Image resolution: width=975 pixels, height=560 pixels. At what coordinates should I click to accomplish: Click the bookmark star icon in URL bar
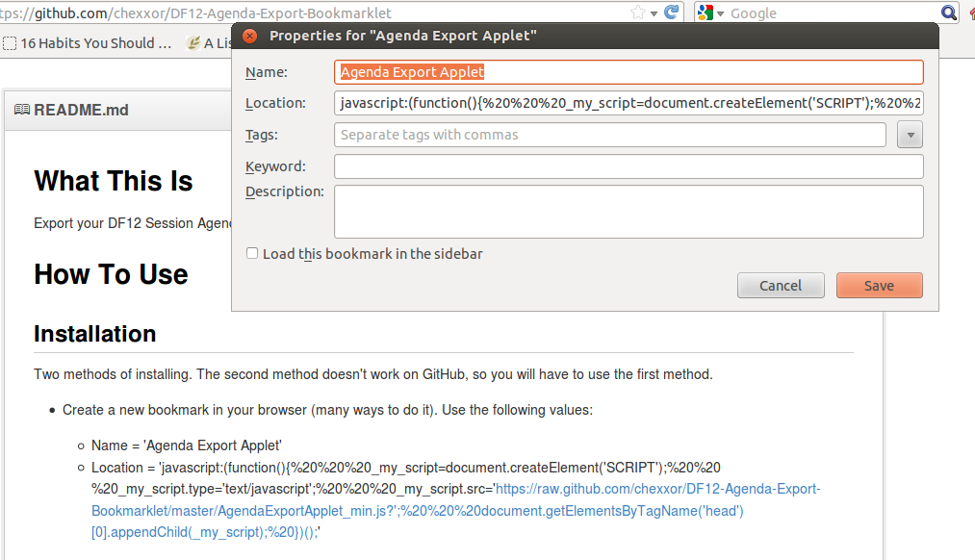[x=637, y=13]
